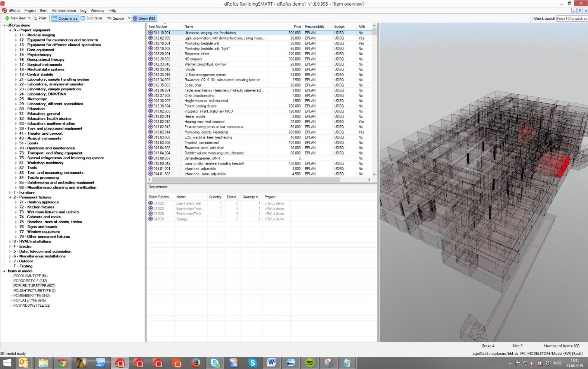Select tree item IFCFURNITURETYPE (687)
Viewport: 588px width, 369px height.
click(34, 286)
